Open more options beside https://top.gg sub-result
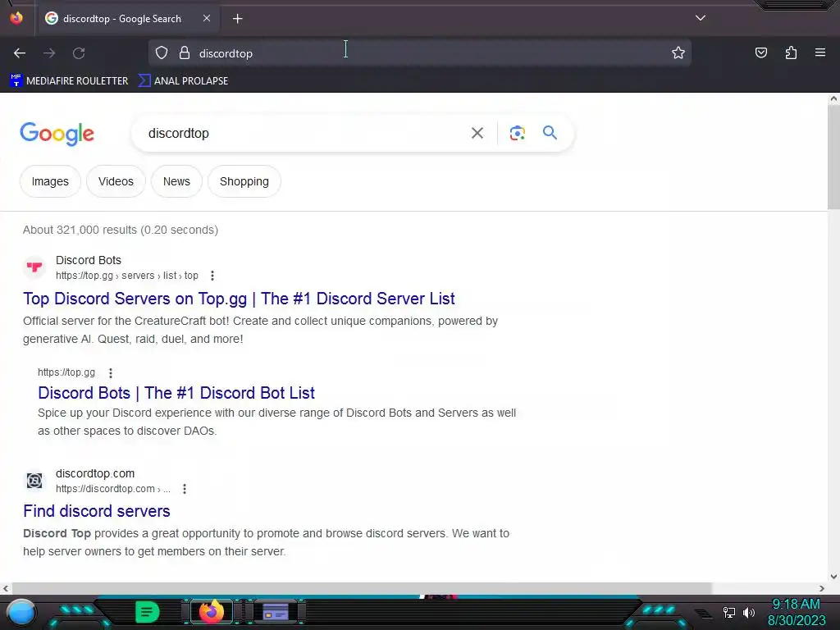 (x=111, y=373)
